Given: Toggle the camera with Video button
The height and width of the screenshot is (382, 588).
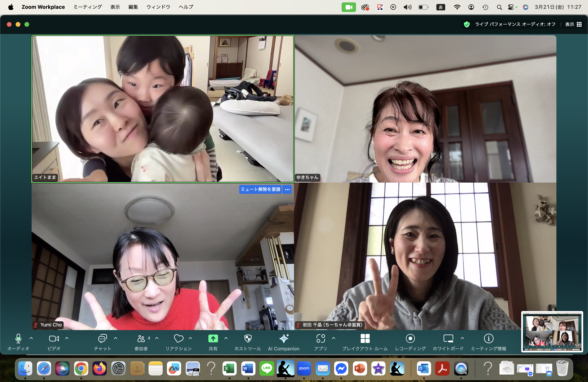Looking at the screenshot, I should 54,339.
